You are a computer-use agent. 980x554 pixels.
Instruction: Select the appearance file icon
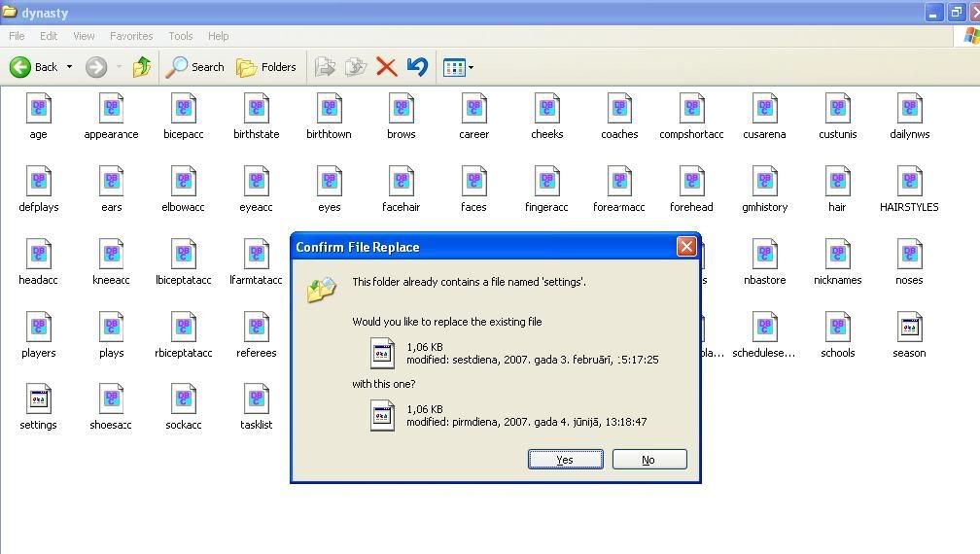[111, 108]
